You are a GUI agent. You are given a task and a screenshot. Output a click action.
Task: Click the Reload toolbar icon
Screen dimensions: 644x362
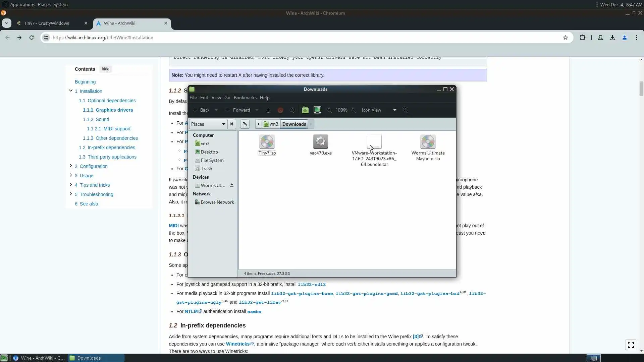pos(292,110)
